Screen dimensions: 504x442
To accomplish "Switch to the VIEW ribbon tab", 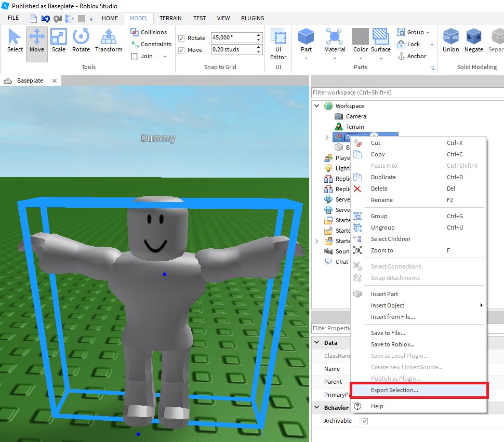I will 223,18.
